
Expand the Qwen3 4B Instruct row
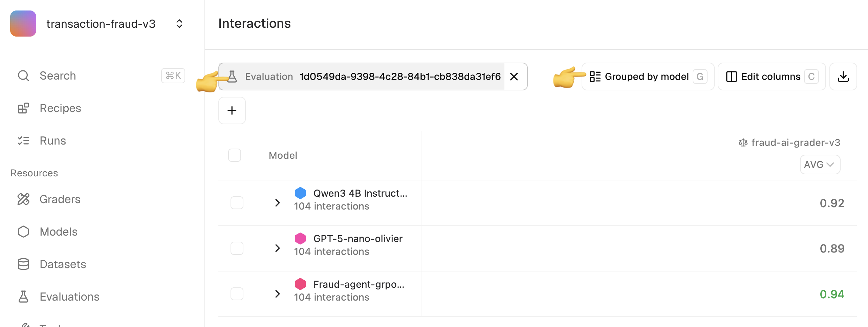pyautogui.click(x=278, y=203)
